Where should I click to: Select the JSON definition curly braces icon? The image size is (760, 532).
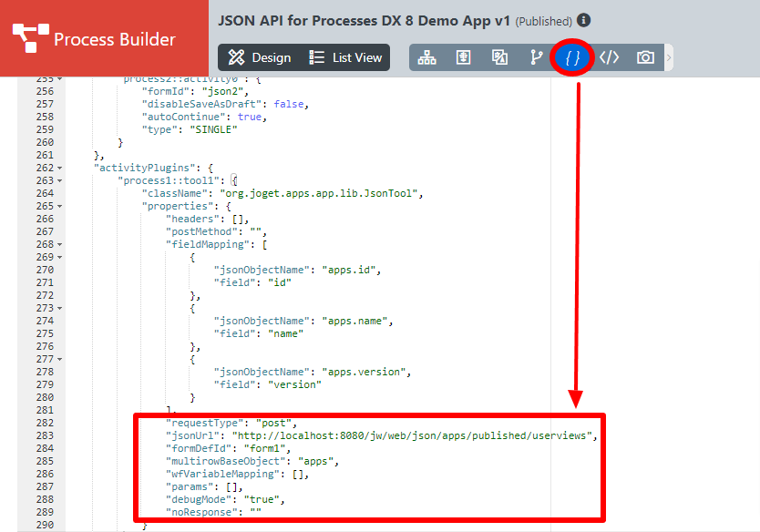tap(572, 57)
